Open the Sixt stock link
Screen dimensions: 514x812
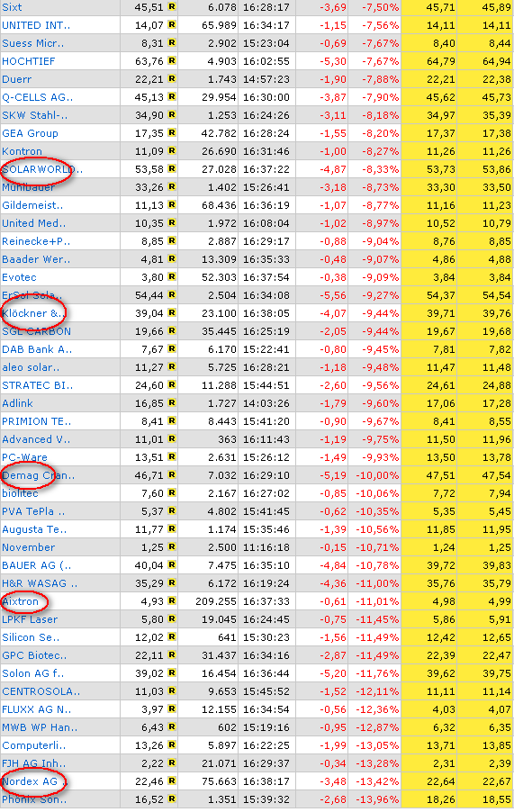pos(12,8)
